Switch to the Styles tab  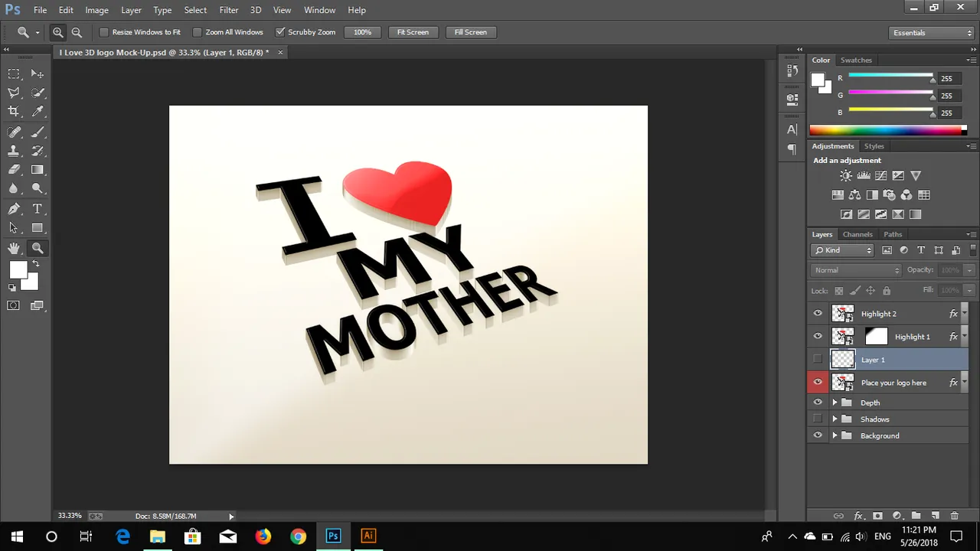[x=874, y=146]
